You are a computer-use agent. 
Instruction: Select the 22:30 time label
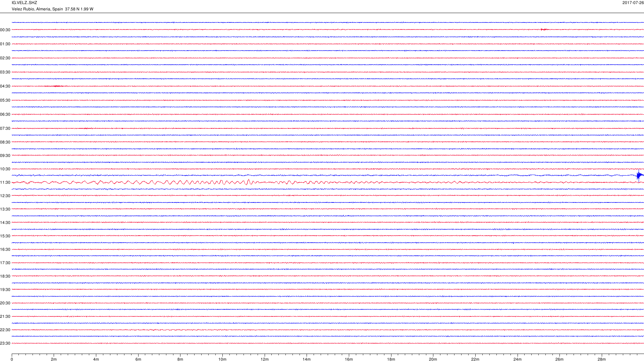pyautogui.click(x=5, y=330)
